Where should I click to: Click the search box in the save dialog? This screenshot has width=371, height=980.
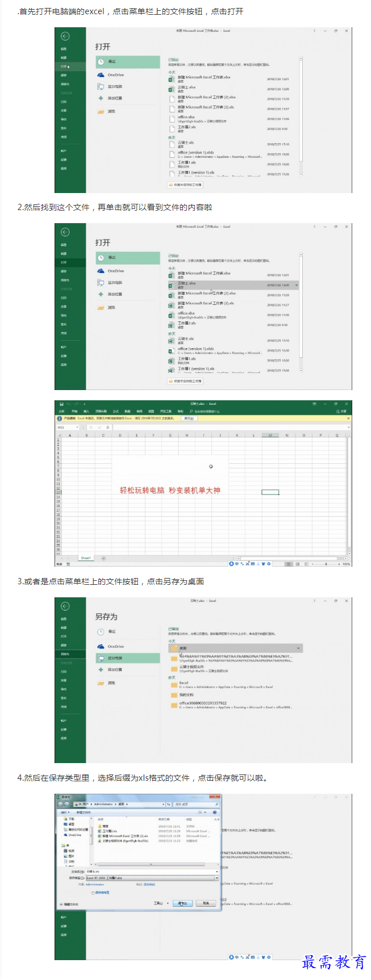197,805
